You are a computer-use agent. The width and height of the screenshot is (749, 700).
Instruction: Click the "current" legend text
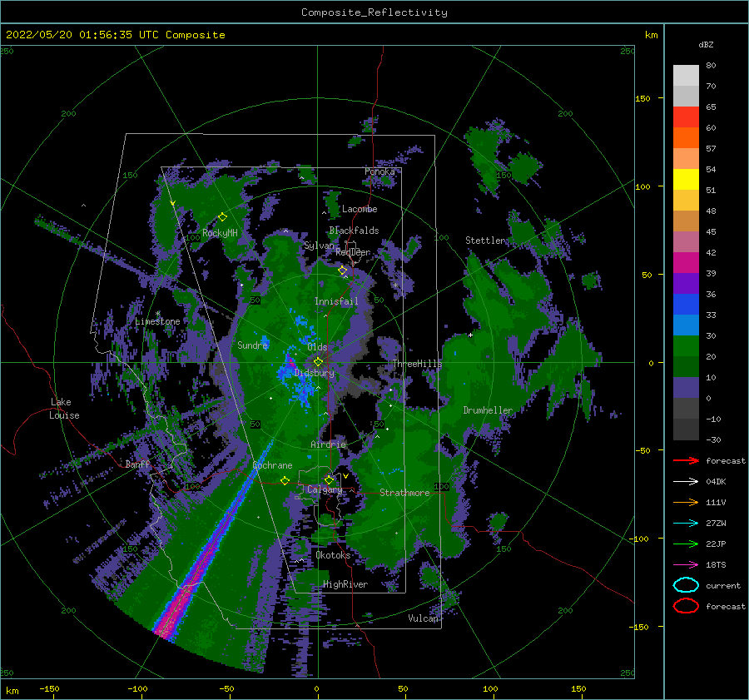(x=723, y=586)
